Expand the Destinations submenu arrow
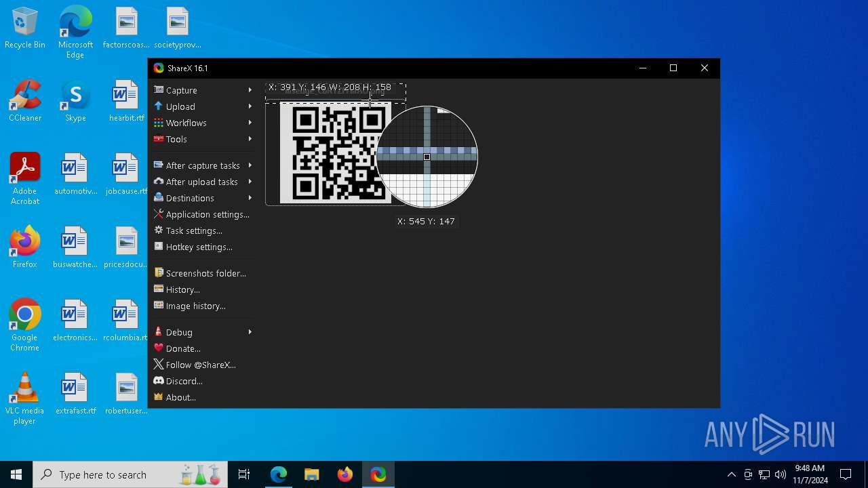This screenshot has height=488, width=868. click(x=250, y=198)
